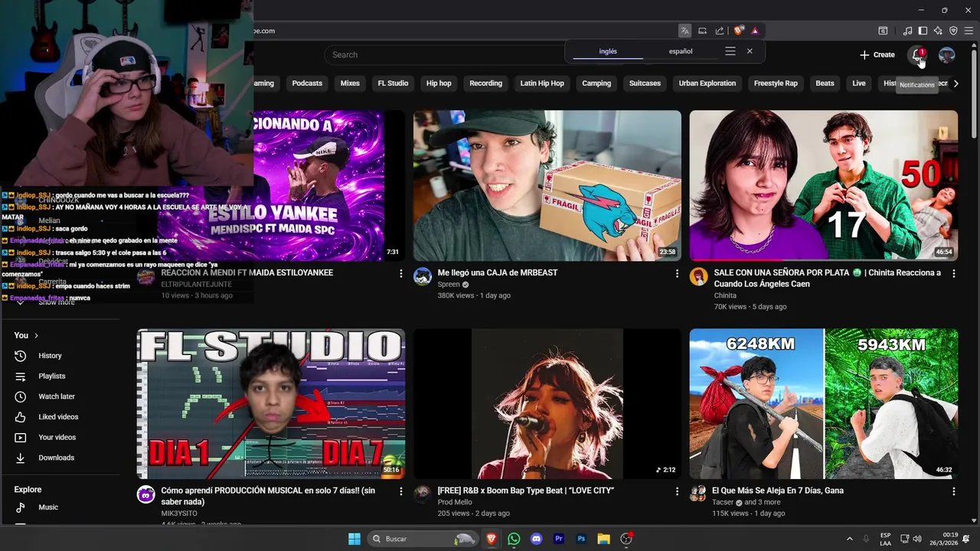Click the media cast icon in address bar

pyautogui.click(x=702, y=31)
